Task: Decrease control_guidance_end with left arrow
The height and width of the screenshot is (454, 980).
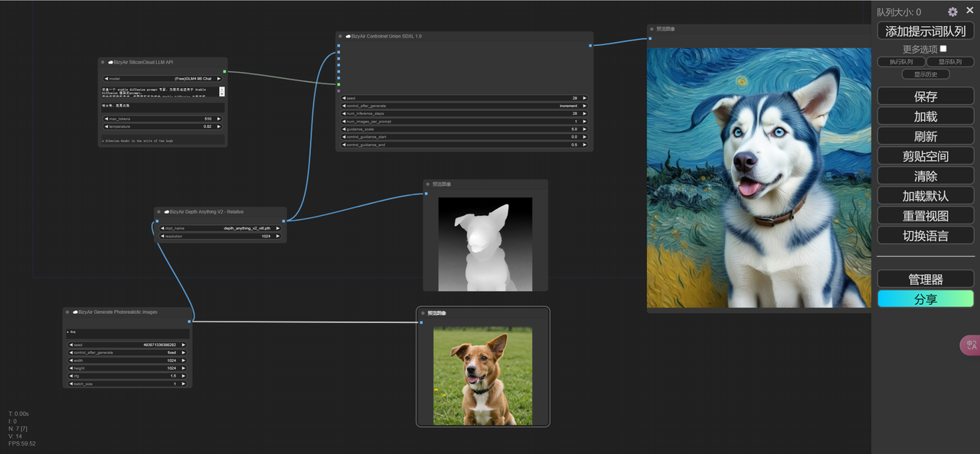Action: coord(344,145)
